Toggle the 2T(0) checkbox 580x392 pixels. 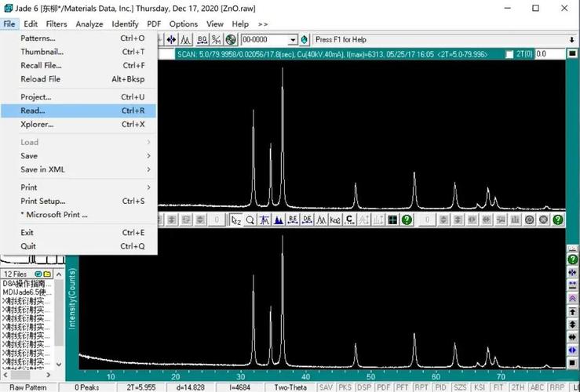510,55
